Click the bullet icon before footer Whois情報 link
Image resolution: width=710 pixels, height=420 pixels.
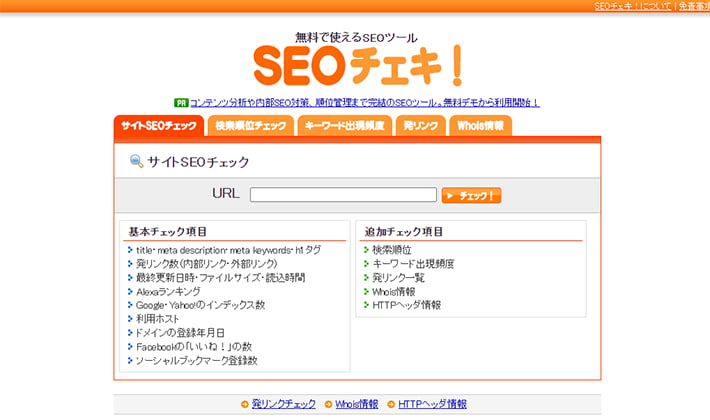(328, 404)
